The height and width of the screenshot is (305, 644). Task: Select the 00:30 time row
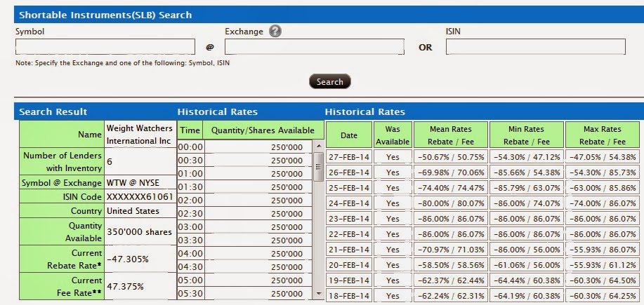click(244, 161)
